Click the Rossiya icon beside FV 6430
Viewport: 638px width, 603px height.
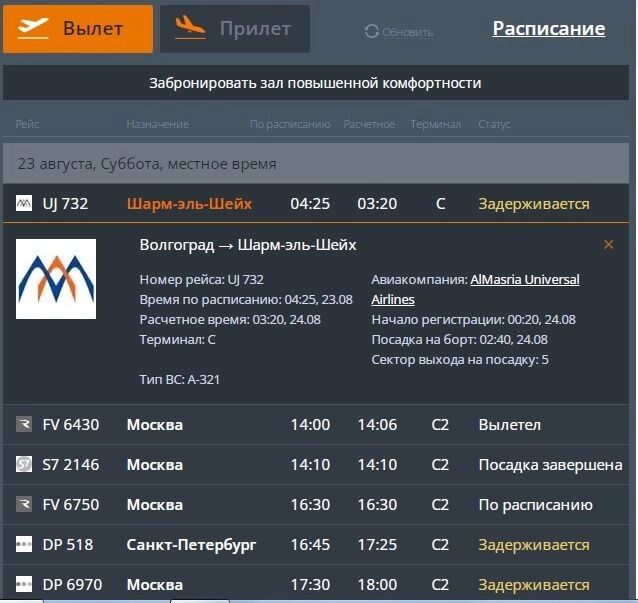24,425
